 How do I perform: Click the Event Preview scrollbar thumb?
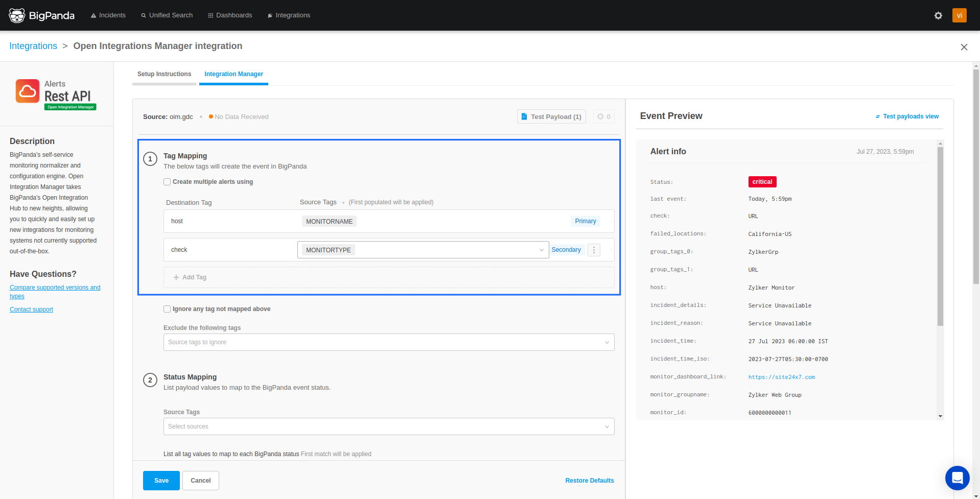click(940, 235)
